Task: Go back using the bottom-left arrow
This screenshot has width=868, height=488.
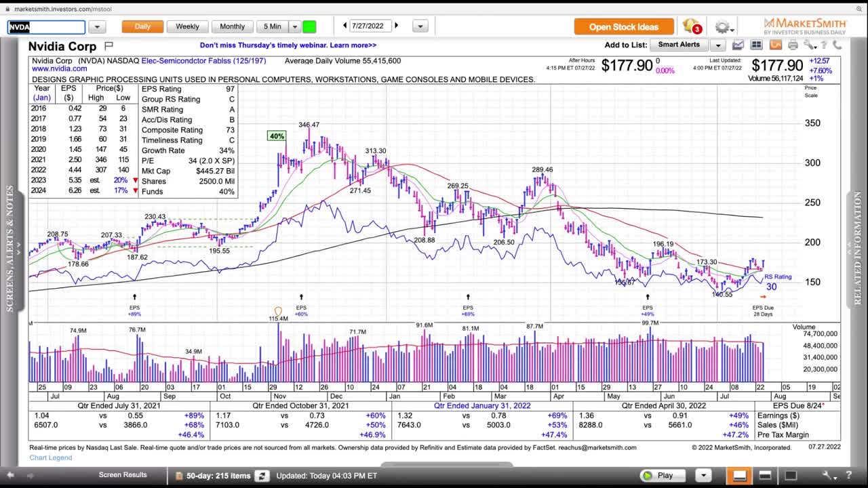Action: [11, 475]
